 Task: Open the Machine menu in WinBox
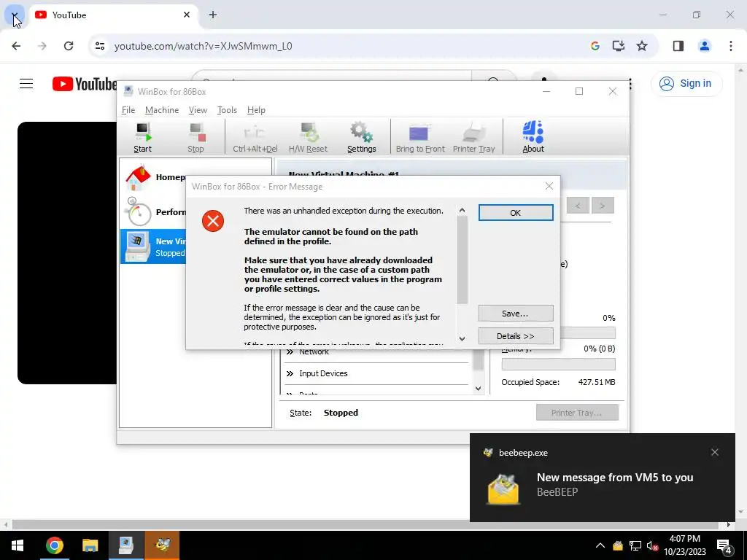[x=162, y=110]
